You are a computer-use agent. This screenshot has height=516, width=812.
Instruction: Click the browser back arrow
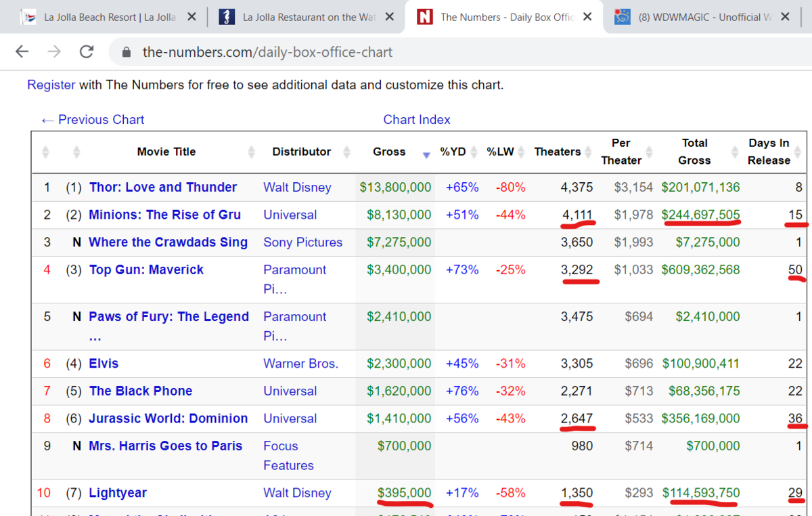[22, 51]
